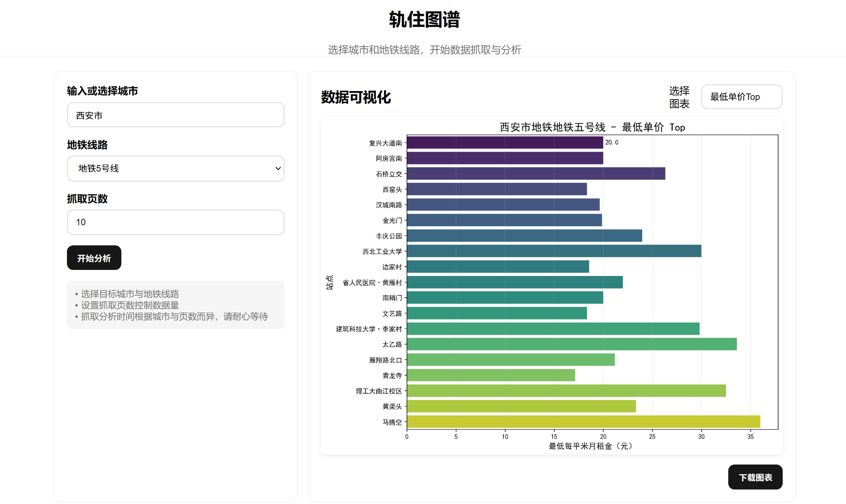The height and width of the screenshot is (504, 846).
Task: Click the 西北工业大学 station label
Action: (x=382, y=252)
